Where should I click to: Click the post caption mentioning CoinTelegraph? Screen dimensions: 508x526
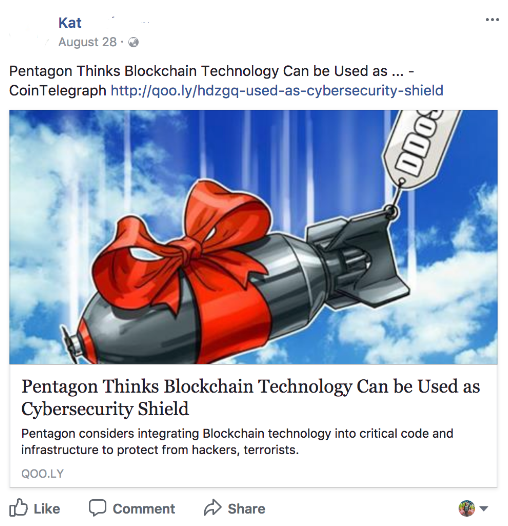point(226,81)
